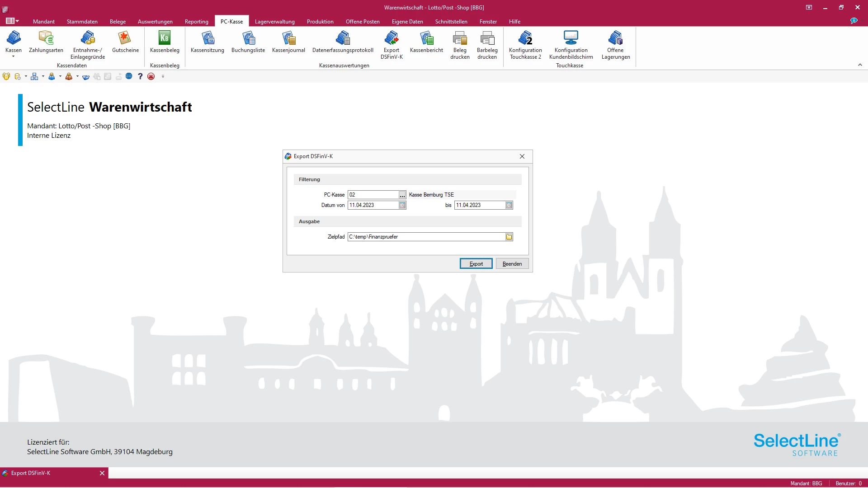Viewport: 868px width, 488px height.
Task: Collapse the ribbon with the chevron
Action: coord(860,65)
